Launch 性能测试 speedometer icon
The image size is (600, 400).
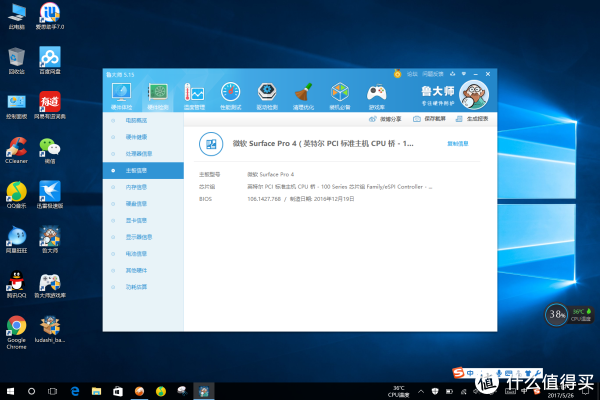pyautogui.click(x=230, y=96)
